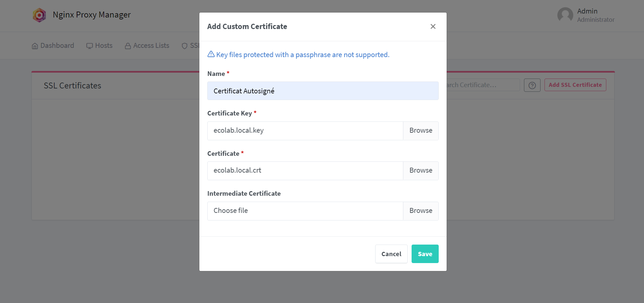Save the custom certificate

coord(425,254)
